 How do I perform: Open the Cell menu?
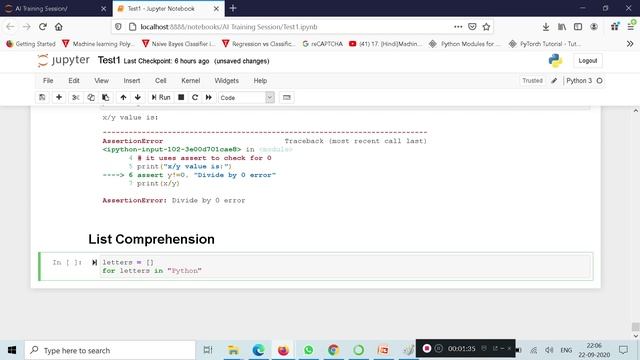(x=160, y=81)
